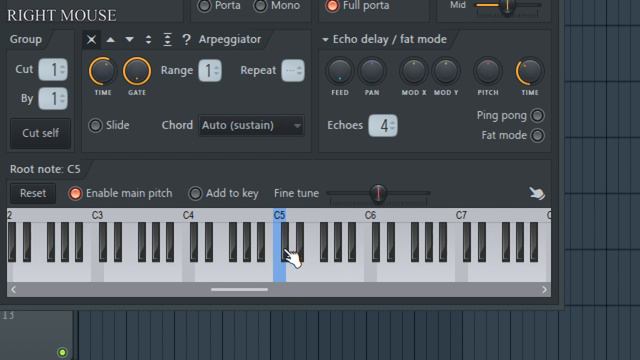Click the Echoes count box
Viewport: 640px width, 360px height.
(383, 126)
